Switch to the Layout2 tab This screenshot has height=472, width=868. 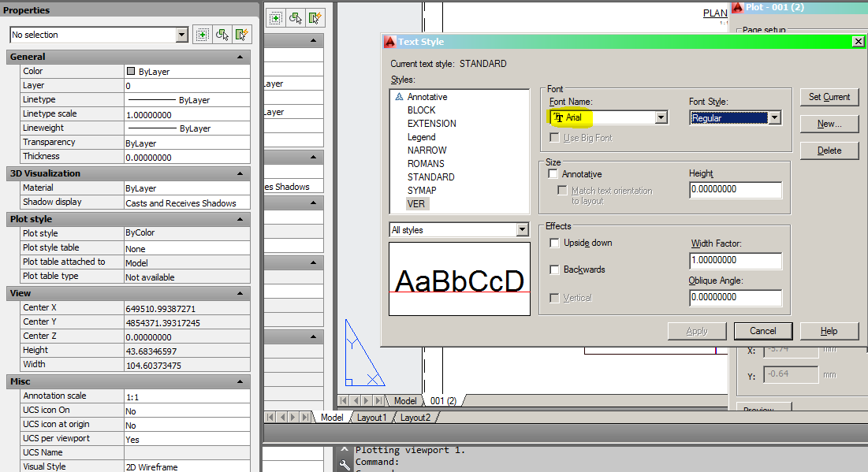tap(415, 418)
